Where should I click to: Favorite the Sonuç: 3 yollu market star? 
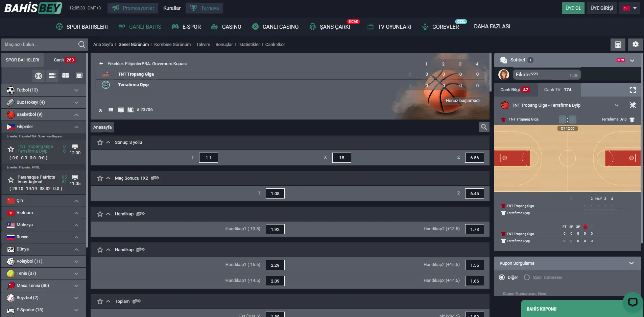click(x=100, y=142)
